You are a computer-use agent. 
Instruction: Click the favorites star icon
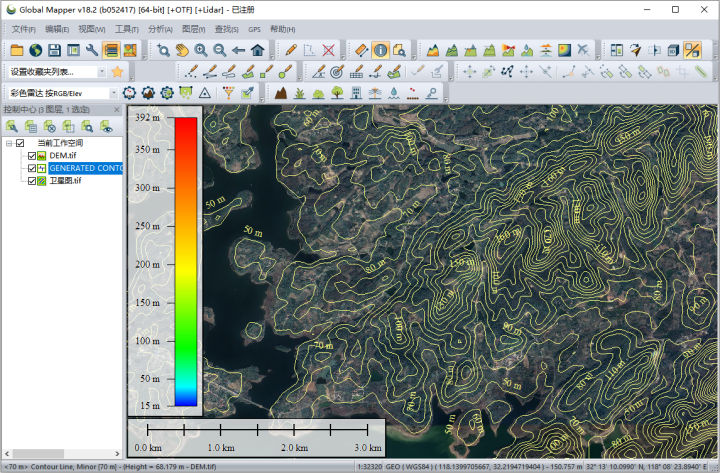point(117,71)
